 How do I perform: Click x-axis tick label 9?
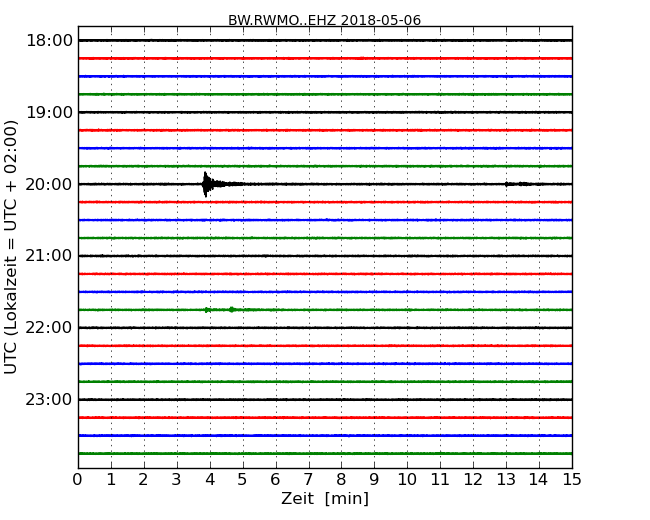click(x=374, y=480)
